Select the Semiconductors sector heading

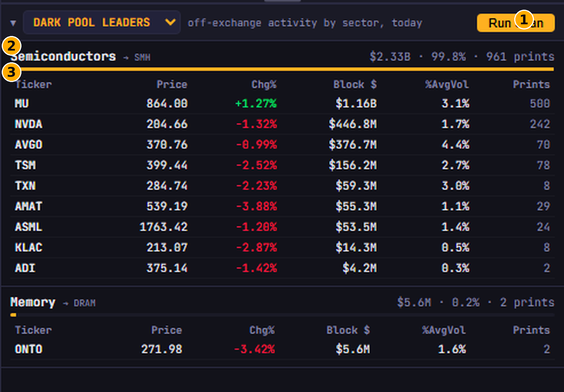click(x=63, y=56)
